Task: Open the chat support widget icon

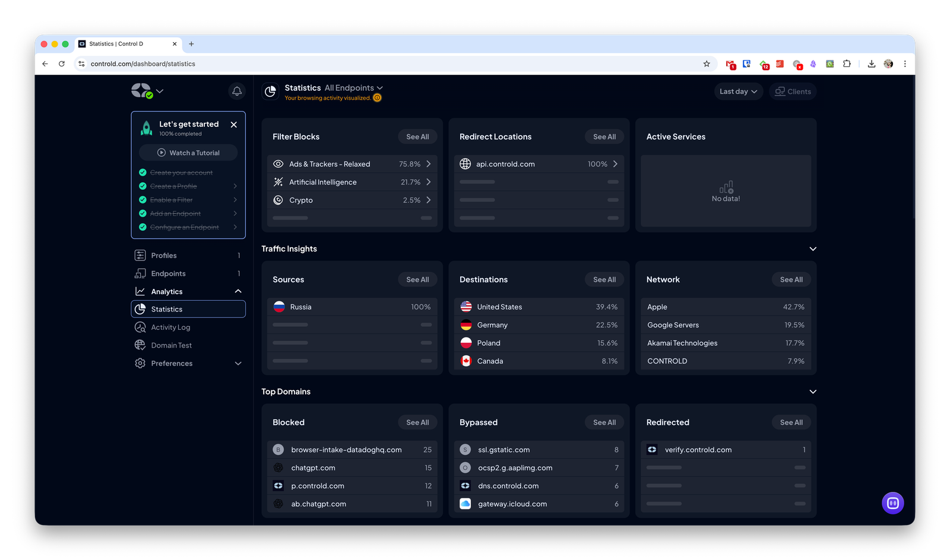Action: pyautogui.click(x=892, y=503)
